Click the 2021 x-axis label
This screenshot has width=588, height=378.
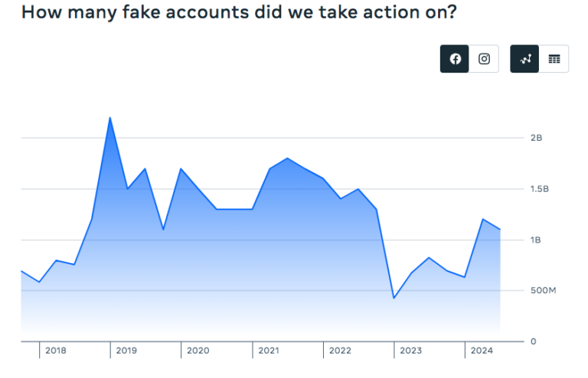coord(269,350)
